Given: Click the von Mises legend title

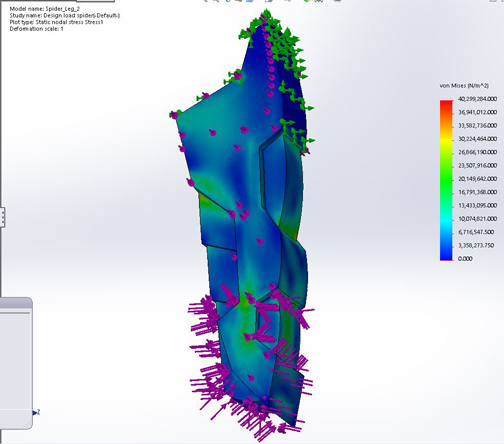Looking at the screenshot, I should point(464,86).
